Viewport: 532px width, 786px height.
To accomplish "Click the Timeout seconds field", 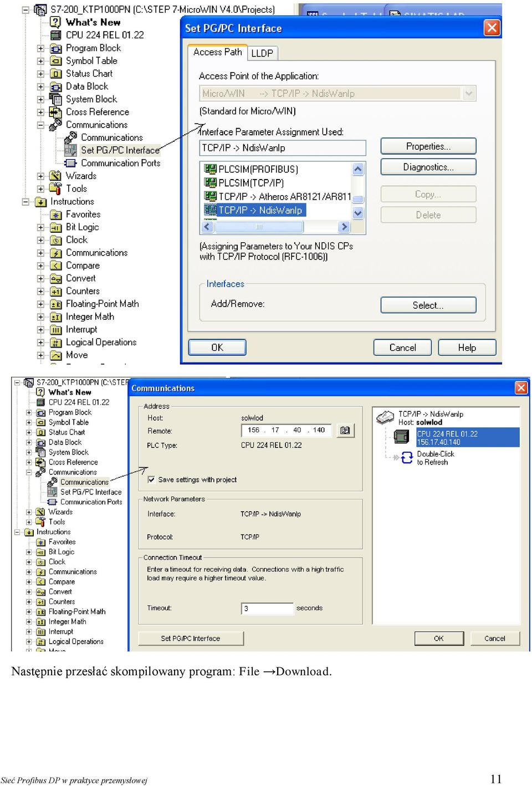I will coord(267,608).
